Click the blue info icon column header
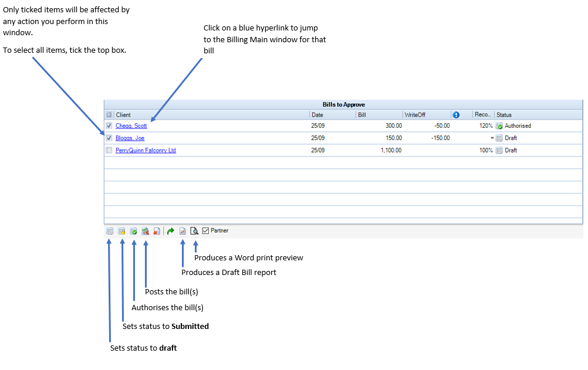This screenshot has height=370, width=588. (x=456, y=115)
